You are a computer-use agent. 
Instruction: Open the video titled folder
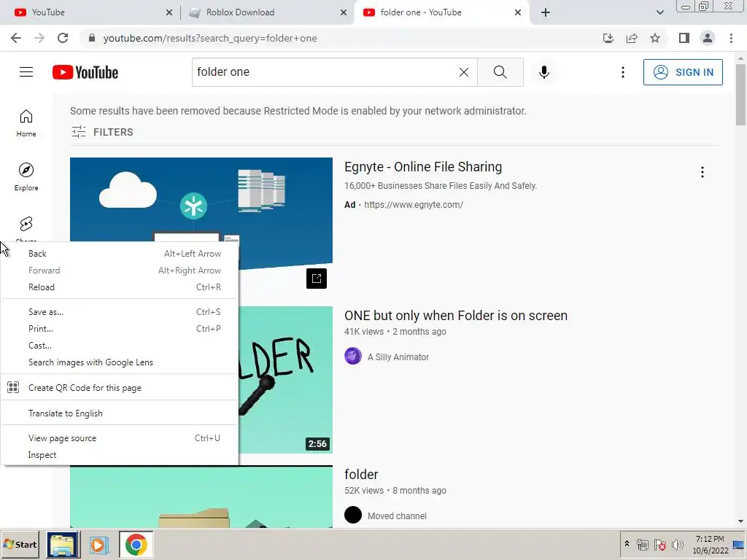point(361,474)
